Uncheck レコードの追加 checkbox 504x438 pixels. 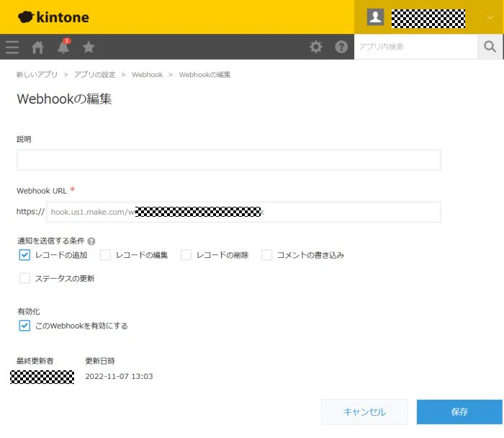[x=24, y=255]
